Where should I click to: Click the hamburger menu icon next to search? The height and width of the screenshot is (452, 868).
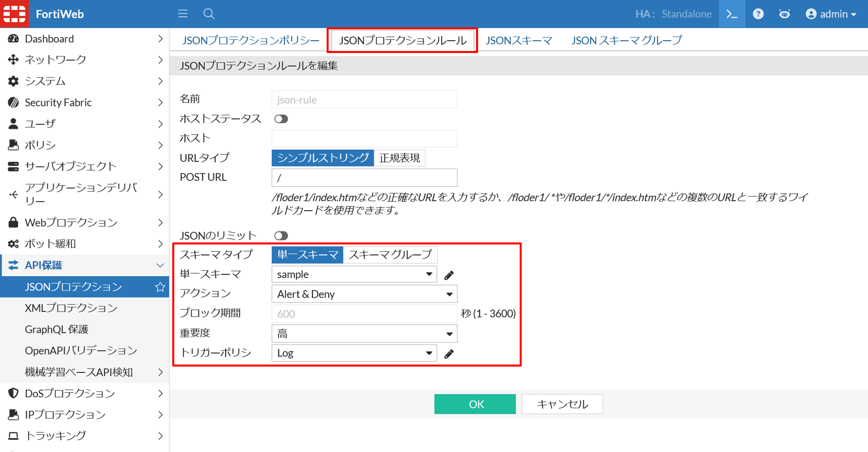(x=183, y=14)
